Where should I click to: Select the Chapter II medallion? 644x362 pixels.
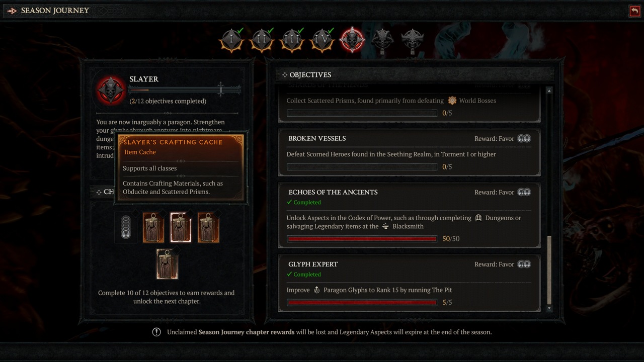[x=262, y=40]
